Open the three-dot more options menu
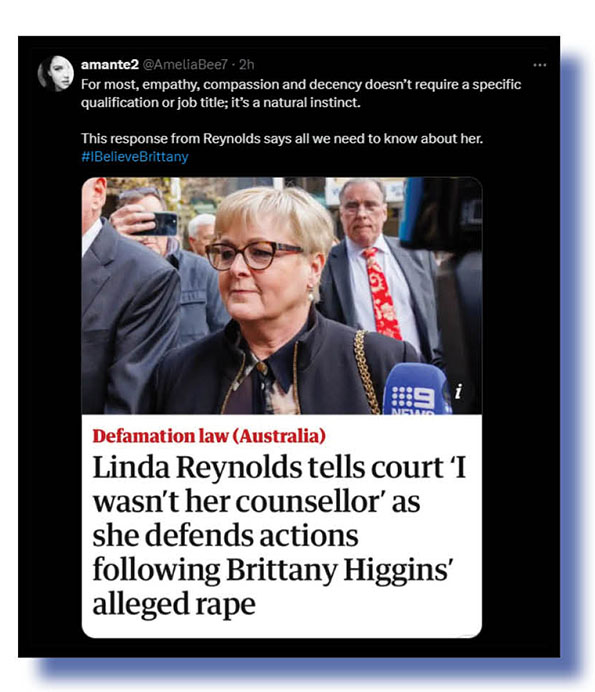Screen dimensions: 595x692 [539, 65]
